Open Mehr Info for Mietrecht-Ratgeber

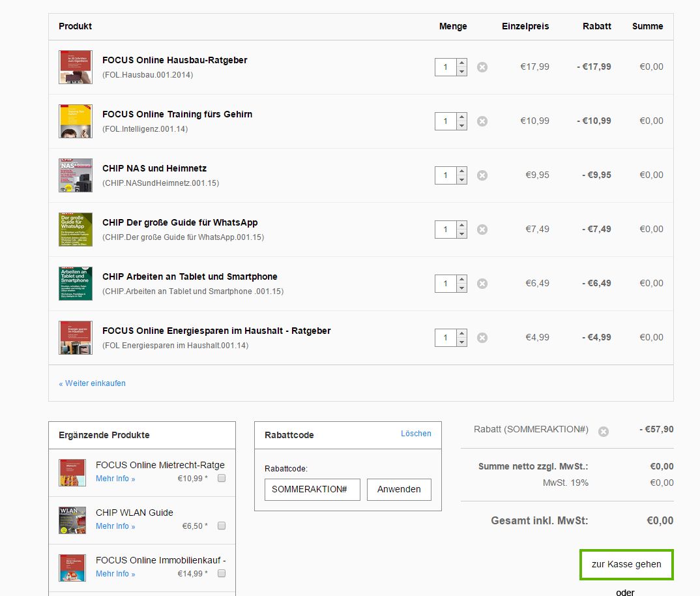115,479
